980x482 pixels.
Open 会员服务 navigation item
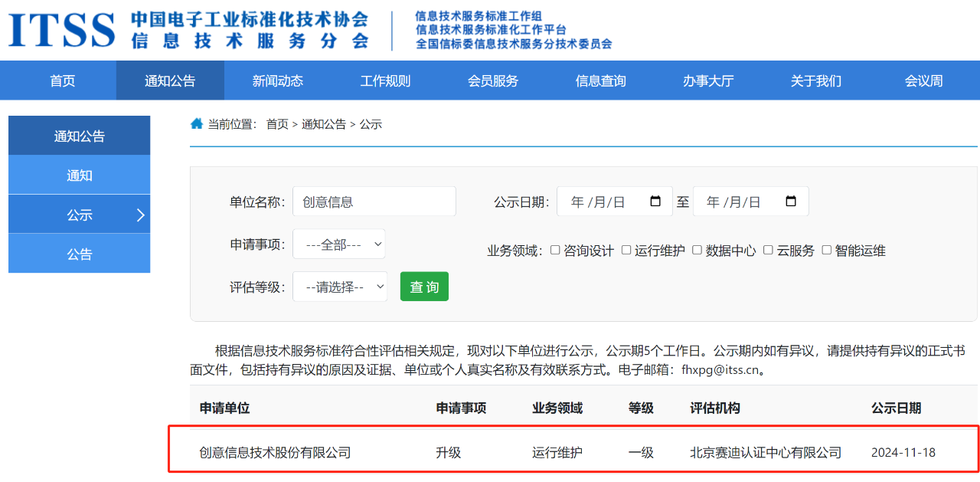coord(493,80)
